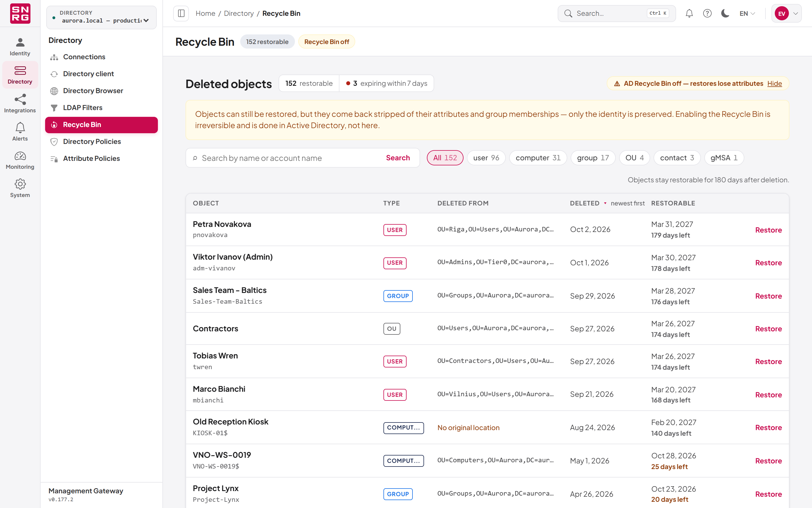Filter by OU 4 chip
Viewport: 812px width, 508px height.
click(x=634, y=158)
